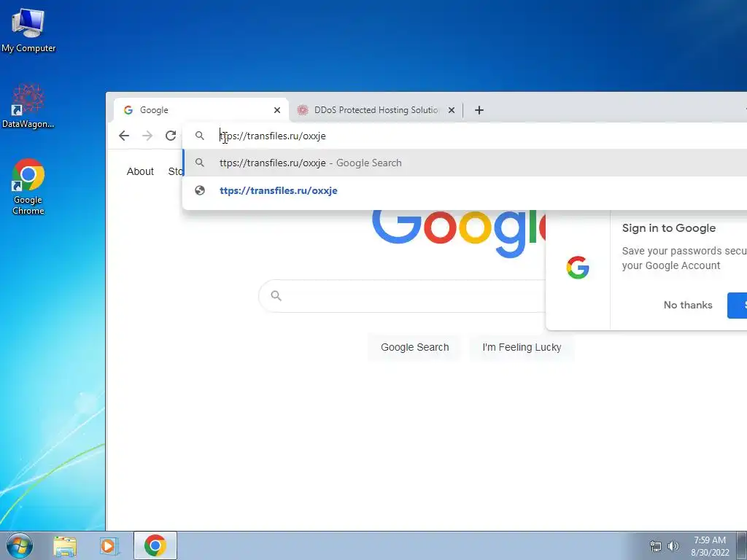Open the network tray icon
This screenshot has width=747, height=560.
tap(656, 546)
